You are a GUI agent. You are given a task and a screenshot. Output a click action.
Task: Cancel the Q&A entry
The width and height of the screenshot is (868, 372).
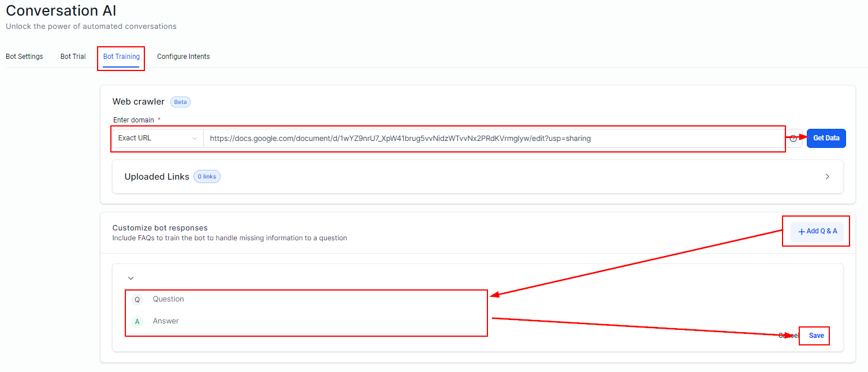(788, 336)
